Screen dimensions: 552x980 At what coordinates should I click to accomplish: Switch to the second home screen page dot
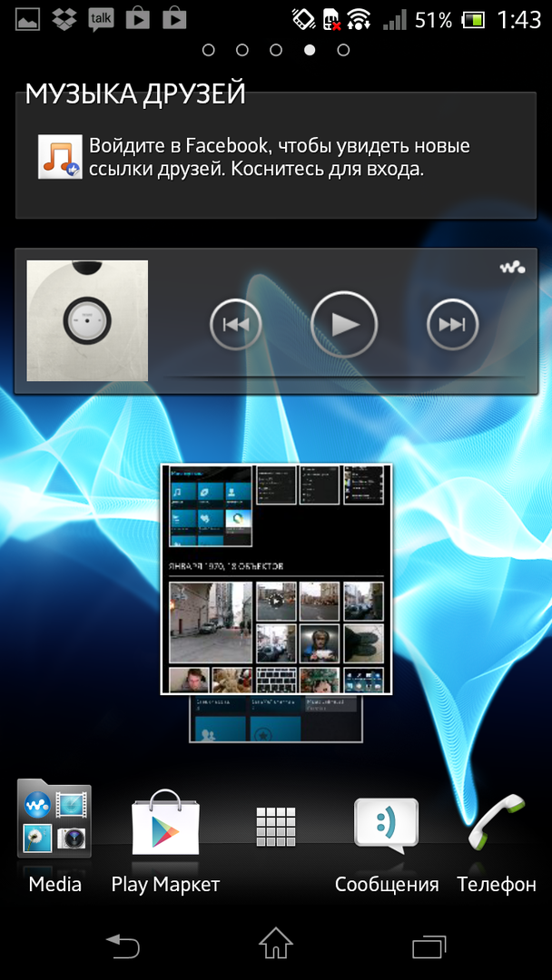pyautogui.click(x=242, y=50)
